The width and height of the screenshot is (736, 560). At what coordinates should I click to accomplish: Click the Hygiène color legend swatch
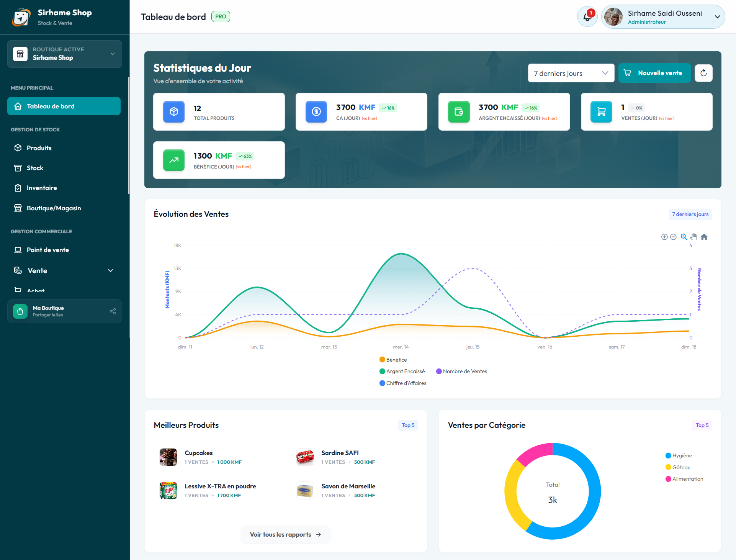[x=668, y=456]
